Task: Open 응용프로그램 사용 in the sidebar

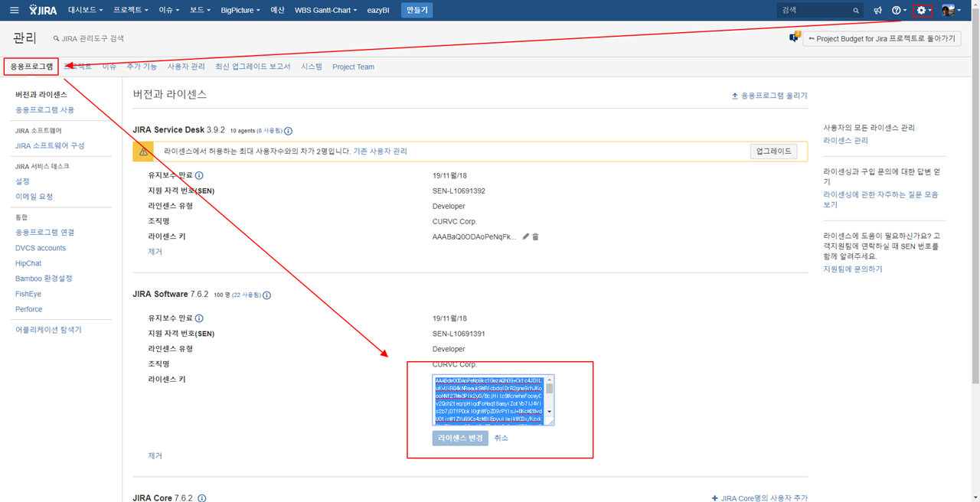Action: click(x=45, y=110)
